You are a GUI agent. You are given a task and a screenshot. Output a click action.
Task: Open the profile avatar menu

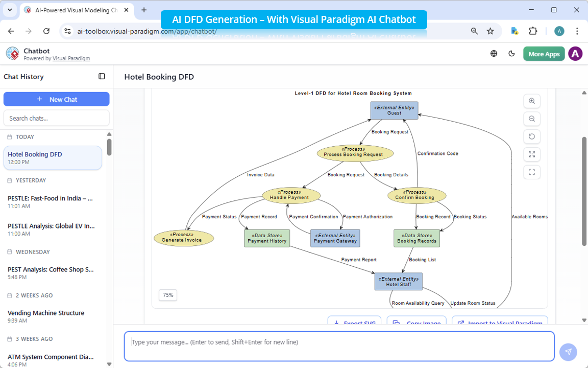(575, 53)
